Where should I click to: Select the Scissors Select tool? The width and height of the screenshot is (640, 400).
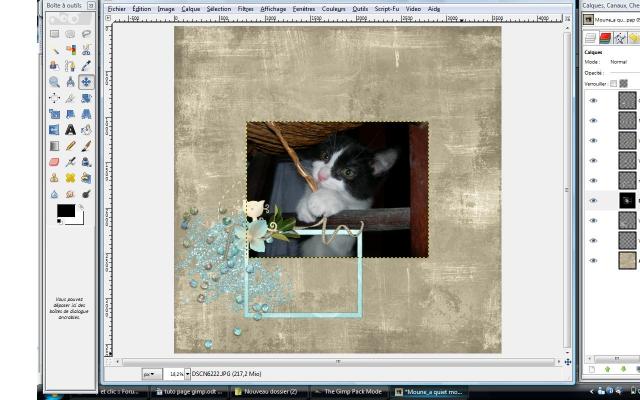[86, 50]
